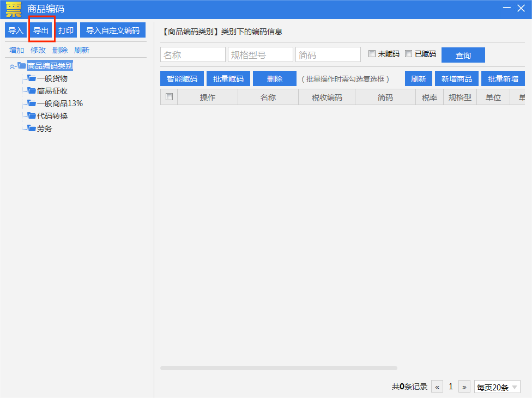The image size is (532, 398).
Task: Tick the 未赋码 filter checkbox
Action: (x=372, y=53)
